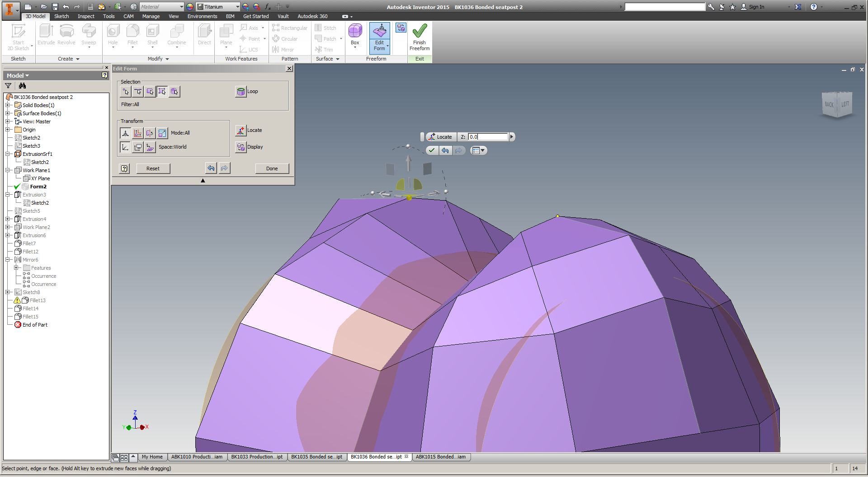Screen dimensions: 868x477
Task: Open the Manage ribbon tab
Action: click(x=151, y=16)
